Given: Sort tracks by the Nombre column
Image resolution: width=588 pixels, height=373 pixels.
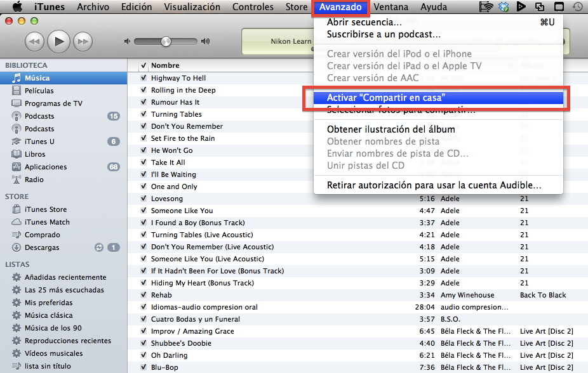Looking at the screenshot, I should coord(165,65).
